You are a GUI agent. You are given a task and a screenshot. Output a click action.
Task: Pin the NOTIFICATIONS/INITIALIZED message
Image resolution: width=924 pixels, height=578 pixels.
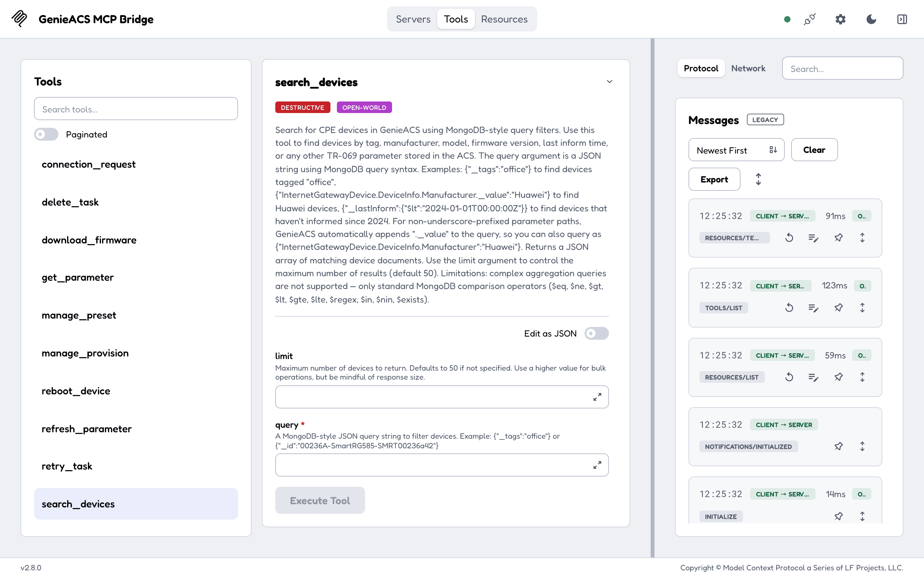[x=838, y=446]
